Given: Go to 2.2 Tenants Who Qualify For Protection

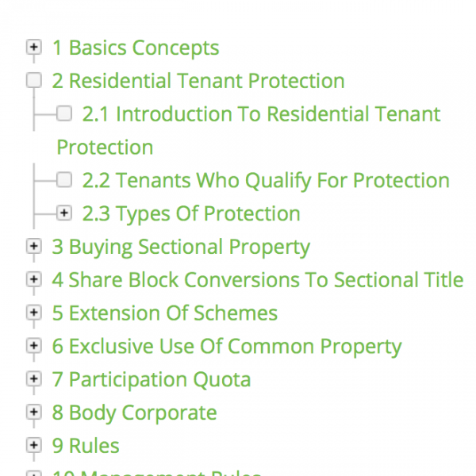Looking at the screenshot, I should click(266, 181).
